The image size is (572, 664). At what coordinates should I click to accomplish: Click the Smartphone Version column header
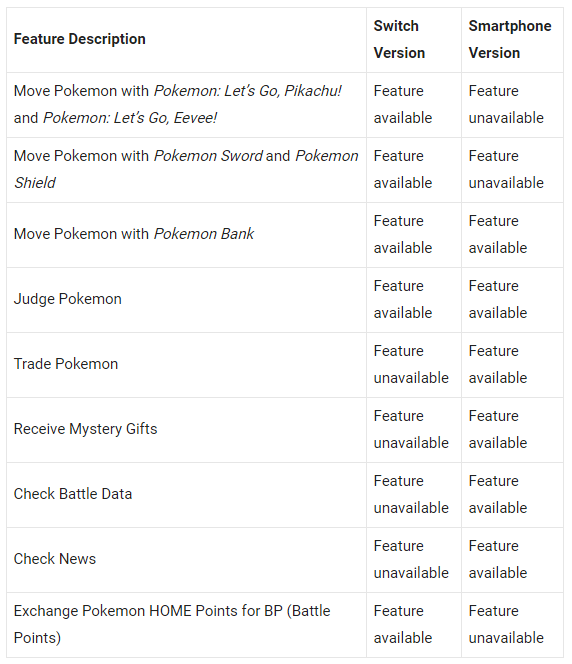coord(510,39)
